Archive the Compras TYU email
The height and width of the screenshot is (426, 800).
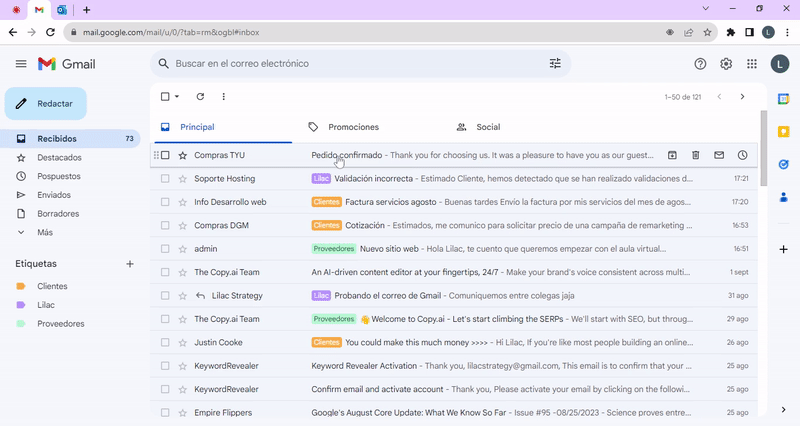[672, 155]
